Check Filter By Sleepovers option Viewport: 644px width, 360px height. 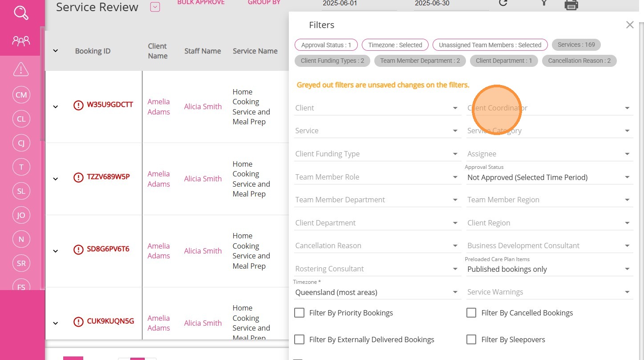coord(471,340)
